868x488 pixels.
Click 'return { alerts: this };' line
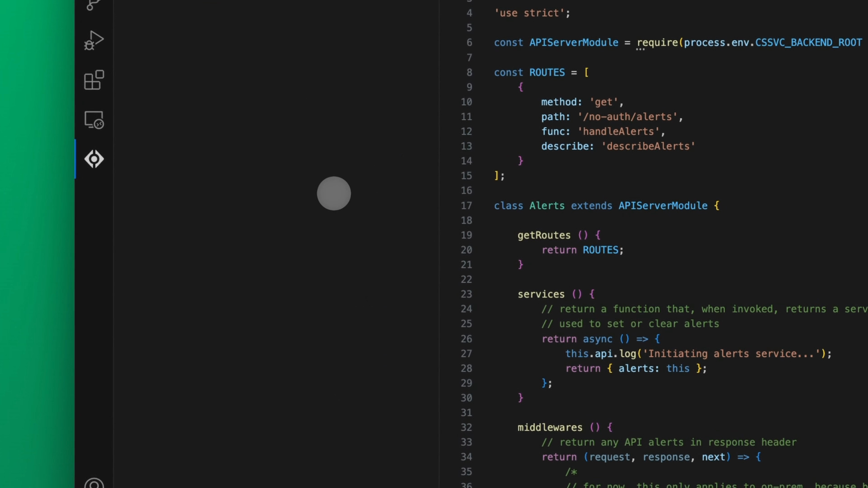tap(636, 368)
